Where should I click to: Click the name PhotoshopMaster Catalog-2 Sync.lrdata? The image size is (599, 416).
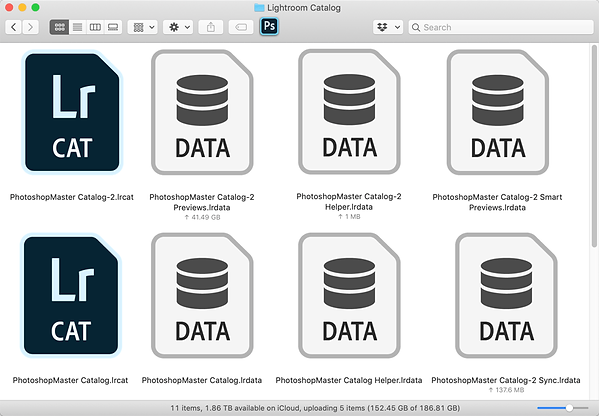tap(506, 380)
